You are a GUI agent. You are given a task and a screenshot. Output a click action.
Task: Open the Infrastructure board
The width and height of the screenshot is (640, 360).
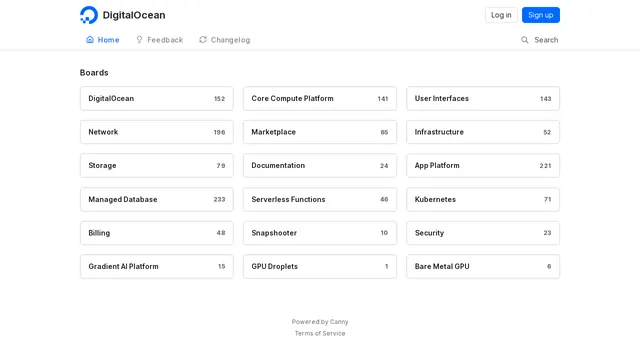click(483, 132)
